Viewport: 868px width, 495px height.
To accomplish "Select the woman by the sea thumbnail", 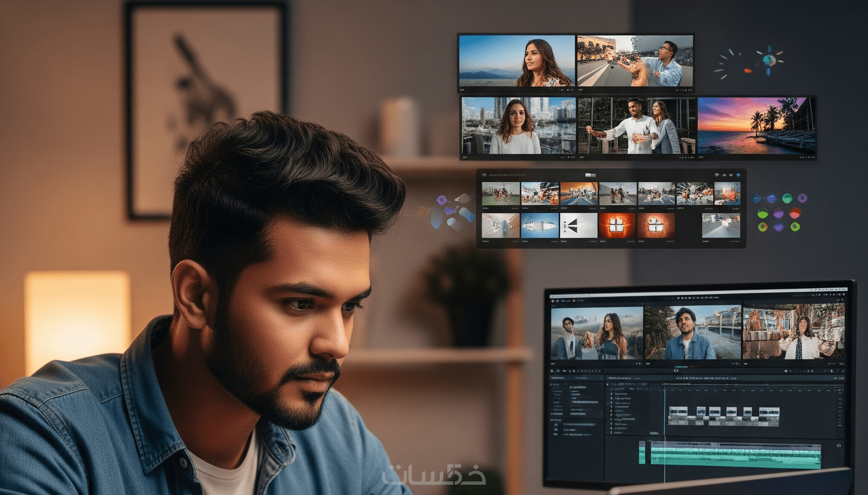I will tap(517, 61).
